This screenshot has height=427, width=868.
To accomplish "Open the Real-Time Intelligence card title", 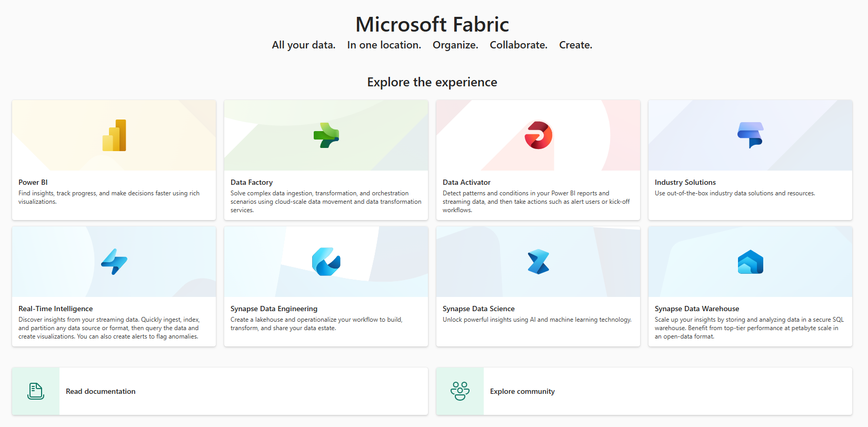I will click(56, 309).
